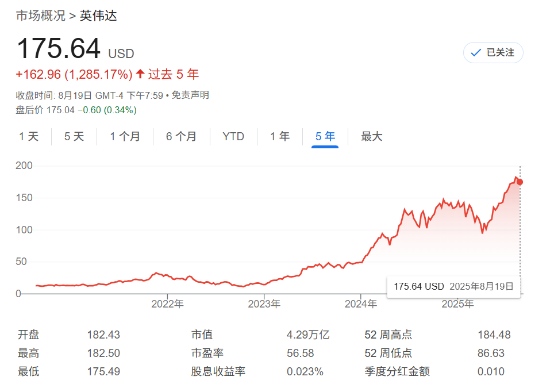Click the 季度分红金额 value 0.010
Screen dimensions: 554x392
pos(491,371)
